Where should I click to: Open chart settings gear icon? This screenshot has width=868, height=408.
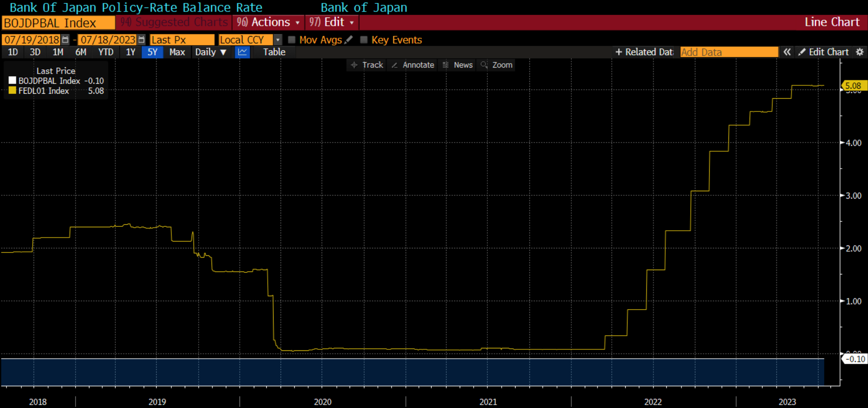(859, 52)
